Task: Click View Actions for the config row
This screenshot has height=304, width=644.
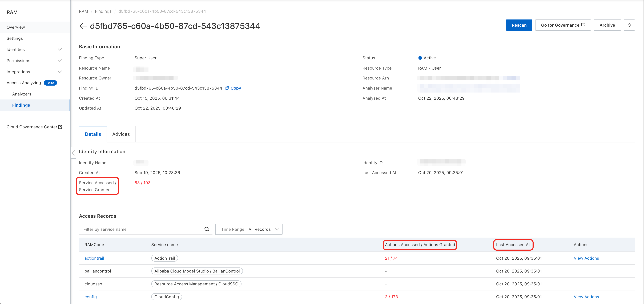Action: tap(586, 297)
